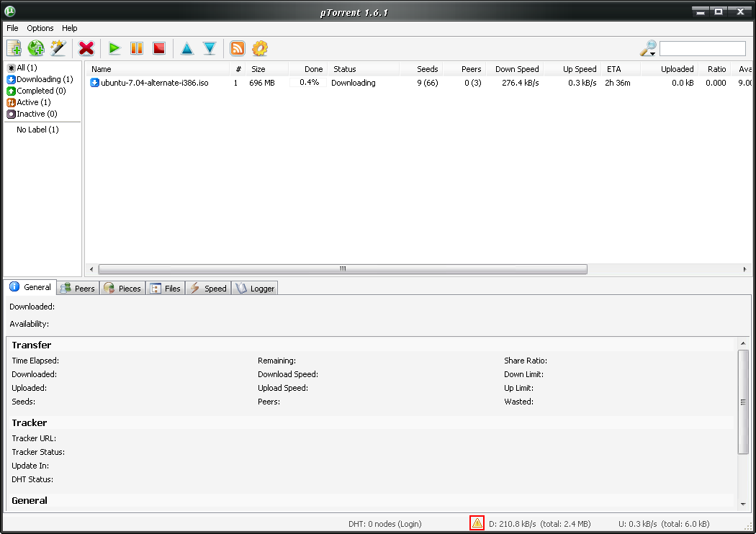Screen dimensions: 756x534
Task: Click the download icon beside ubuntu torrent name
Action: coord(94,83)
